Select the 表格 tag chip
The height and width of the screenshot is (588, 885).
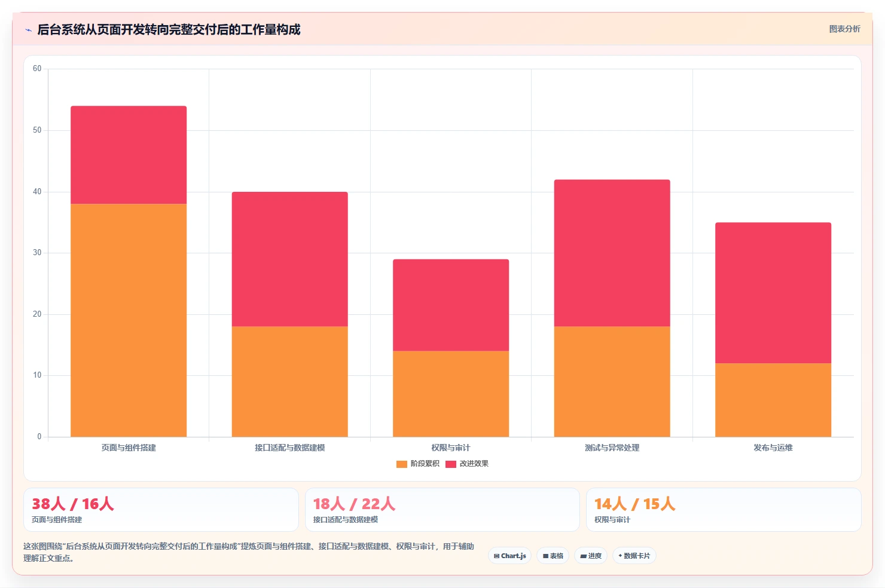(x=553, y=556)
